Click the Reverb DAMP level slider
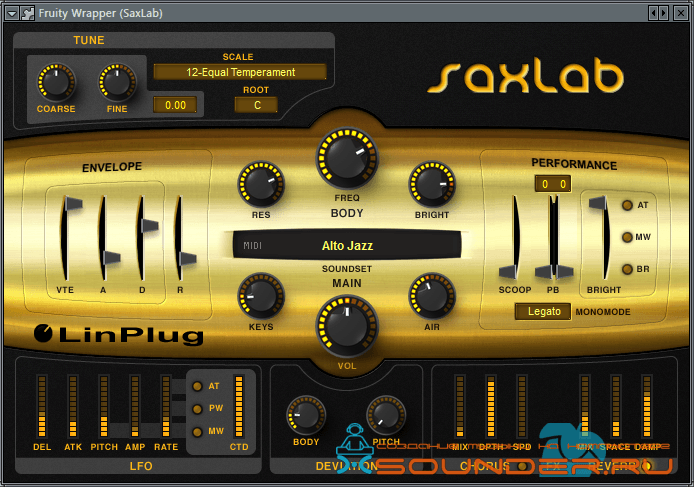Viewport: 694px width, 487px height. 647,406
